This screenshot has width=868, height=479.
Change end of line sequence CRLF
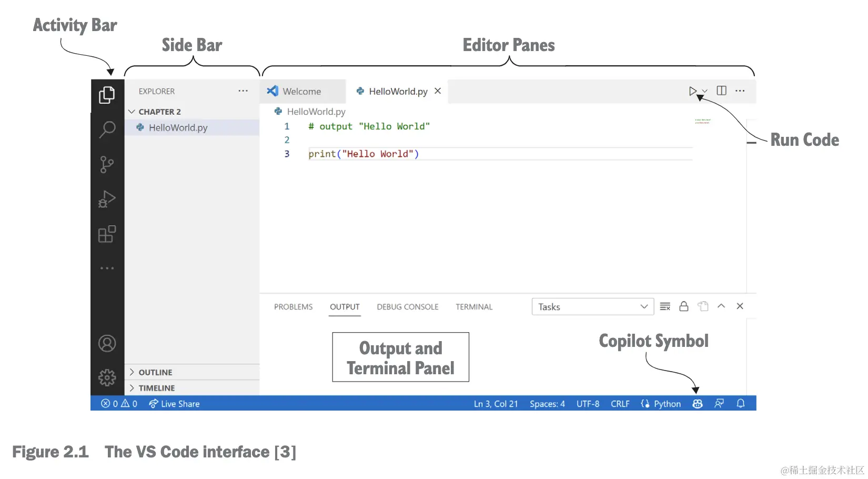[x=620, y=404]
